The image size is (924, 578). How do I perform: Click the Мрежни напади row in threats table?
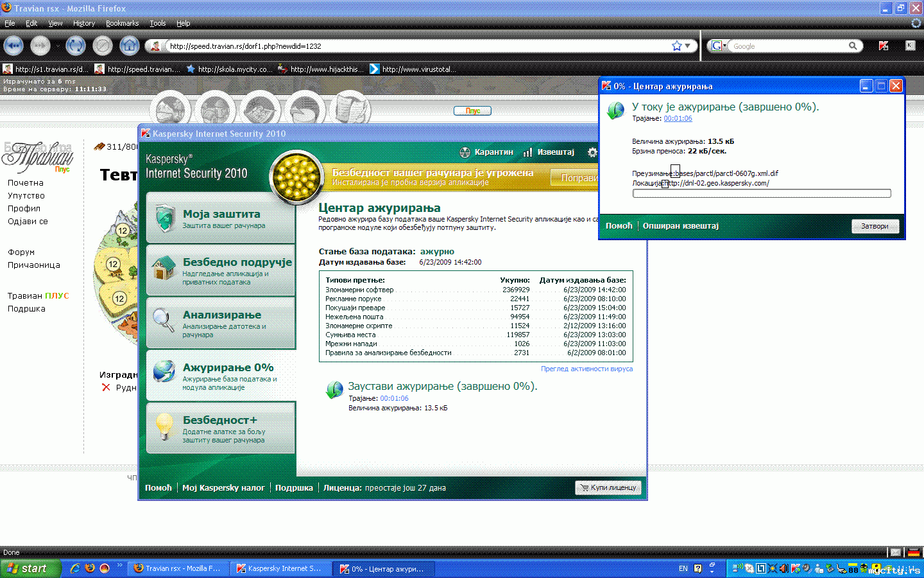pos(475,344)
